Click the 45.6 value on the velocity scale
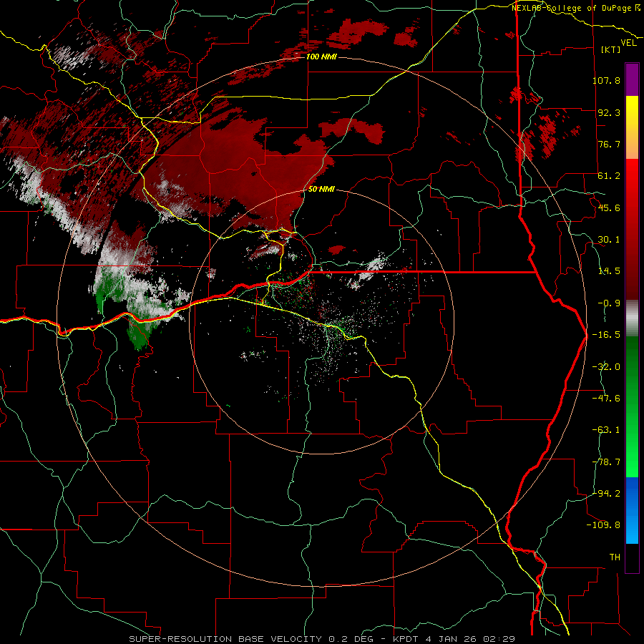Image resolution: width=644 pixels, height=644 pixels. (x=609, y=208)
